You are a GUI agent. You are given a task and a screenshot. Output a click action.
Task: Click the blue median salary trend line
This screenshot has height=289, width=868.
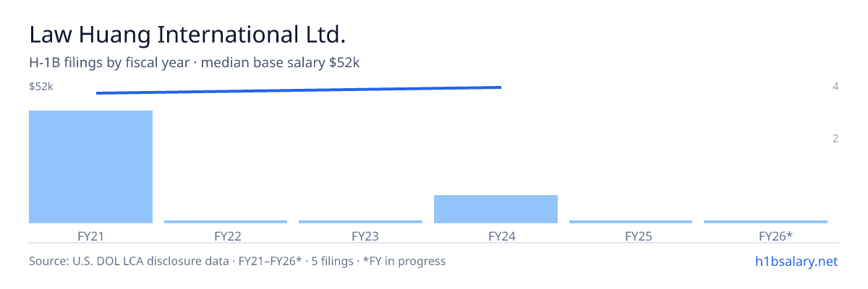[x=298, y=90]
